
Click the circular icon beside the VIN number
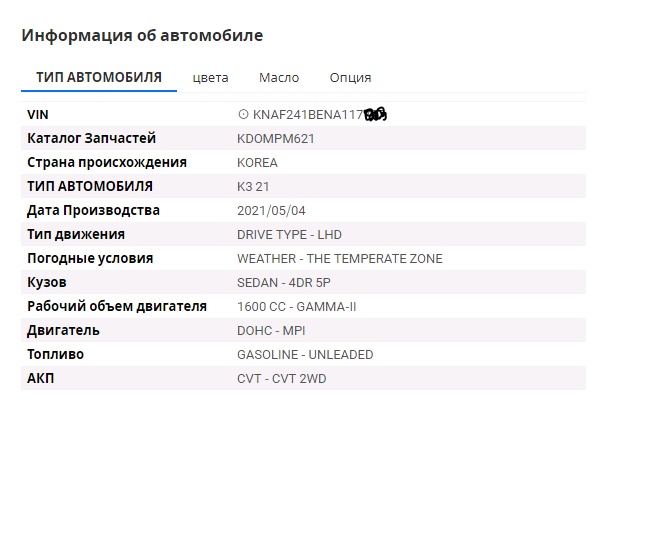243,114
